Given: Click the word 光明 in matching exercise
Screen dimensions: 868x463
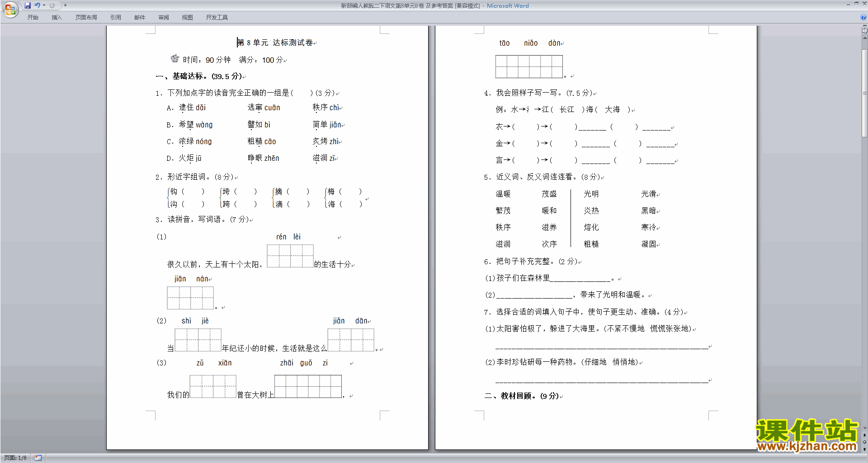Looking at the screenshot, I should click(591, 194).
